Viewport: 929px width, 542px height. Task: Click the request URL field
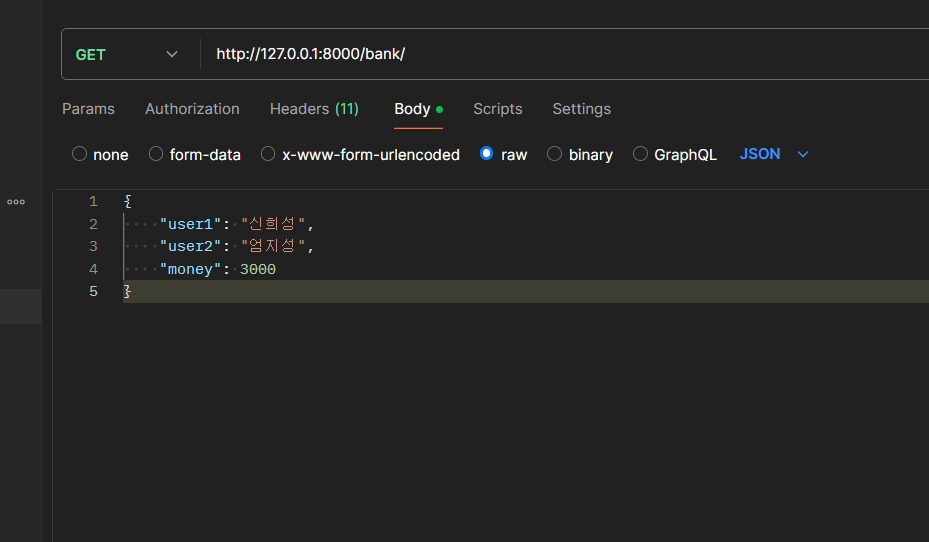click(x=563, y=54)
